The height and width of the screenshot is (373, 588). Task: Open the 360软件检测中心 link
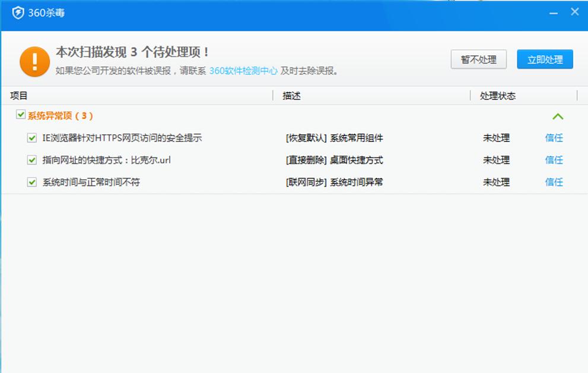coord(243,70)
